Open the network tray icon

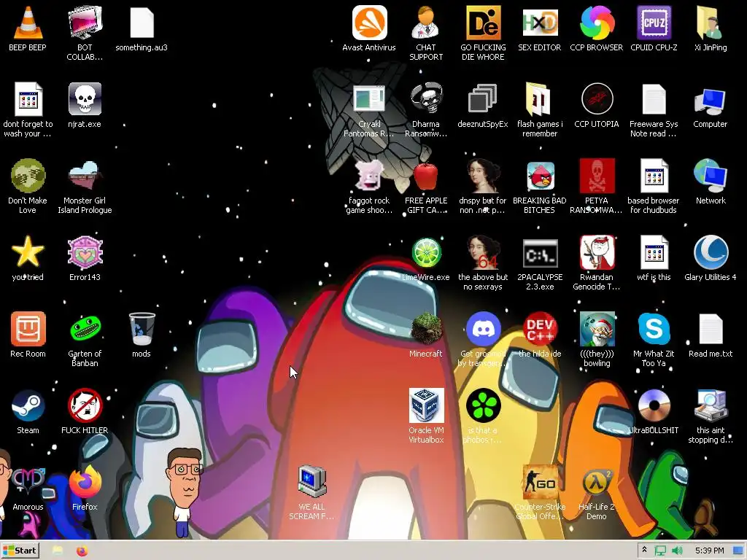pyautogui.click(x=660, y=551)
